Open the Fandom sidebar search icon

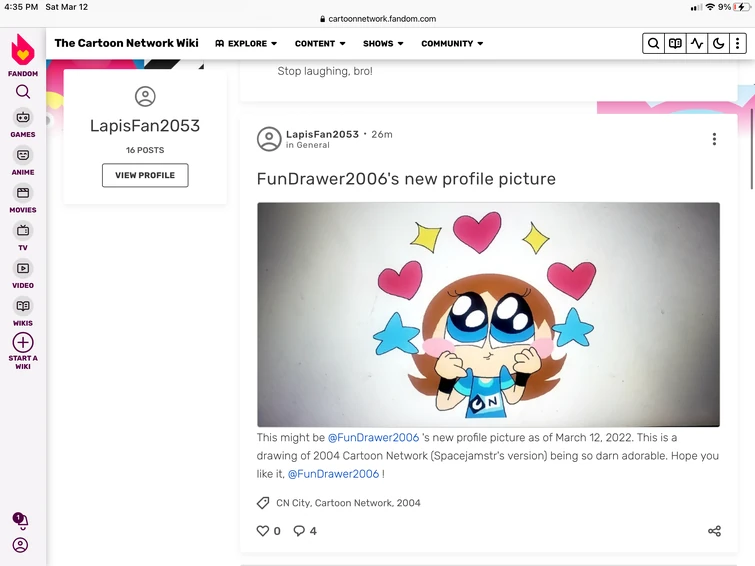click(x=23, y=92)
